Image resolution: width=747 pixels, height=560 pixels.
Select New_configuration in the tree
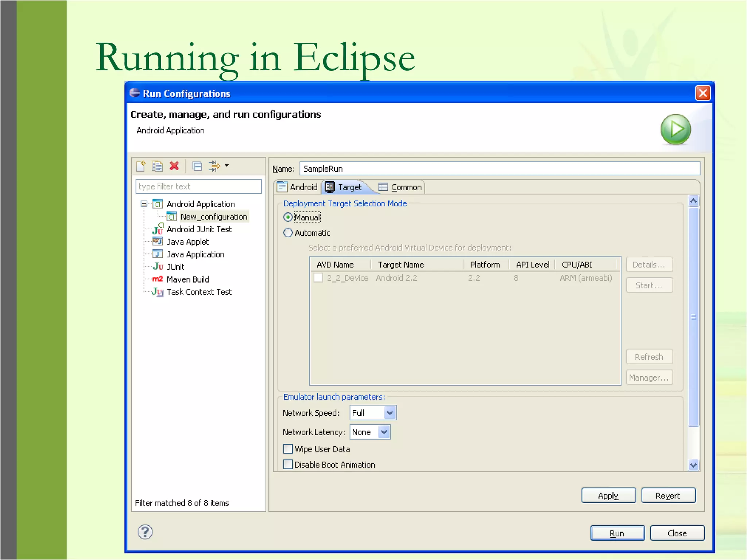214,217
